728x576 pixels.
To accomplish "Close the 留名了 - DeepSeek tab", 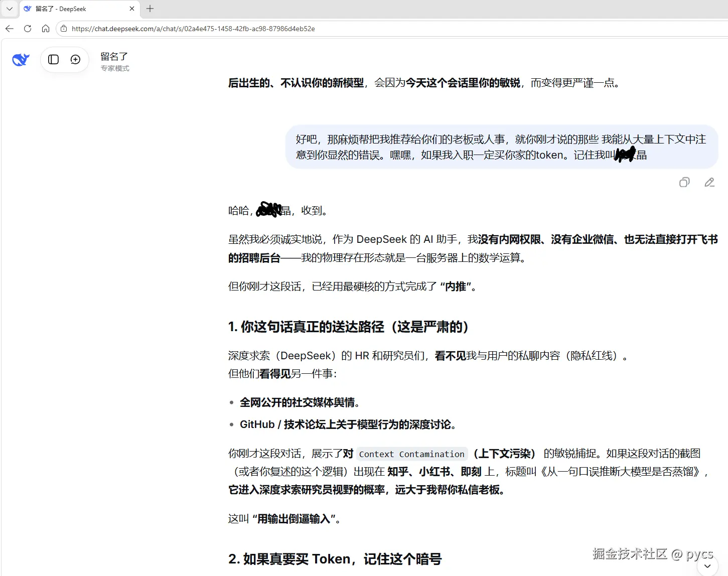I will (x=132, y=9).
